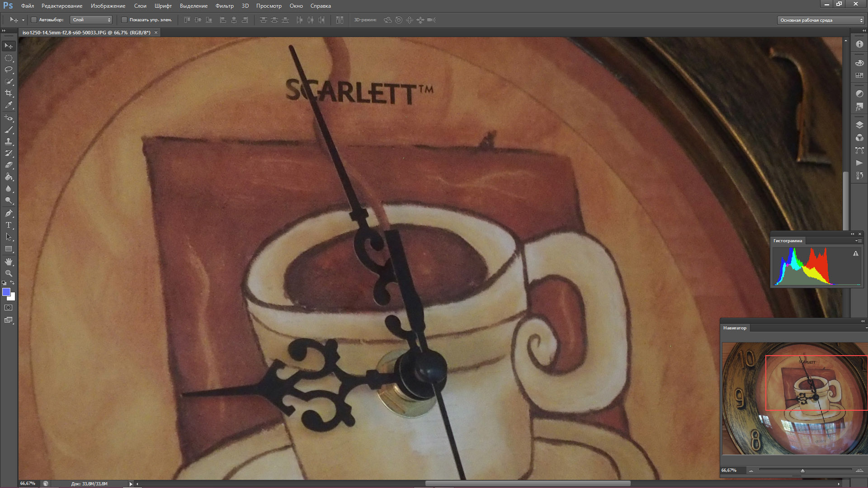Open the Фильтр menu
Screen dimensions: 868x488
224,6
